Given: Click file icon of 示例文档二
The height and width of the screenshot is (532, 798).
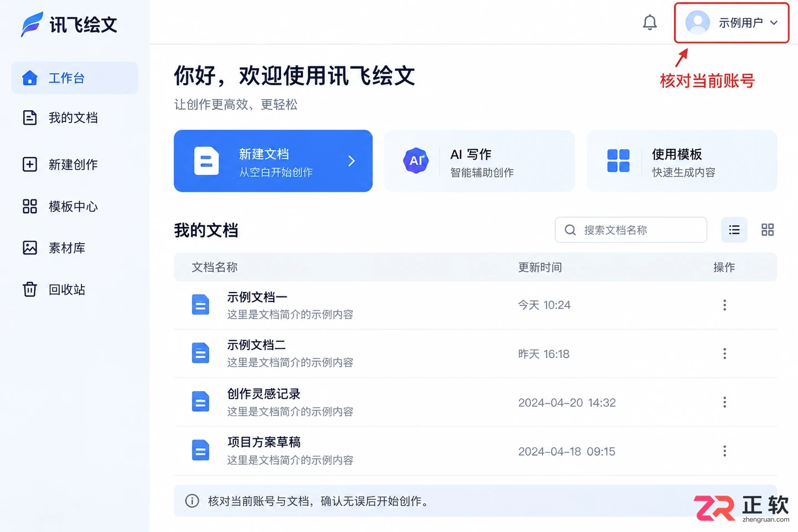Looking at the screenshot, I should (201, 353).
